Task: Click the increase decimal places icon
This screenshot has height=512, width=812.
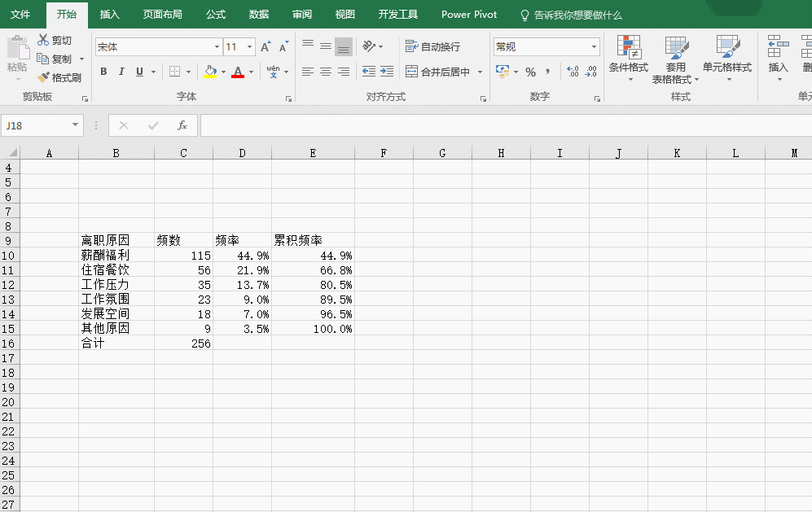Action: (573, 72)
